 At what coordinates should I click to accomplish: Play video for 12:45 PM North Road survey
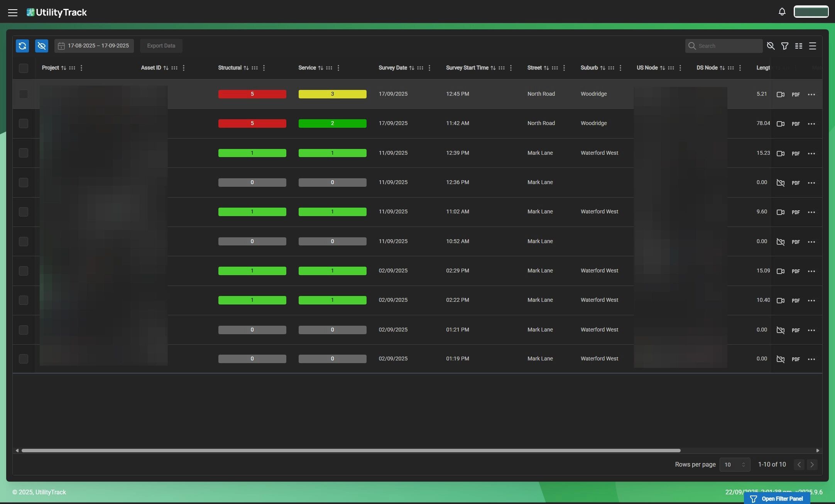pos(780,95)
